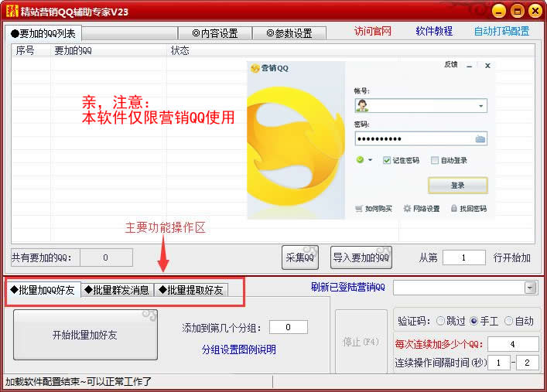Click the 共有要加的QQ count field
This screenshot has height=392, width=547.
click(106, 257)
